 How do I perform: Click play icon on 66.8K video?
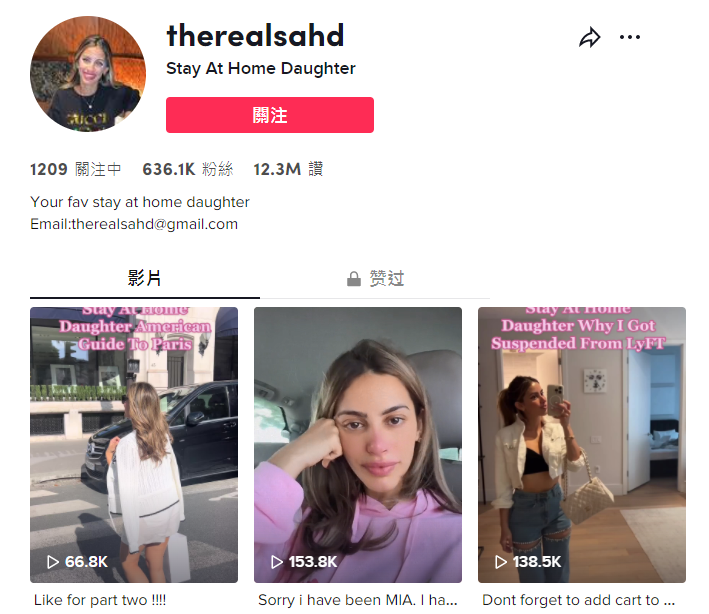click(53, 562)
